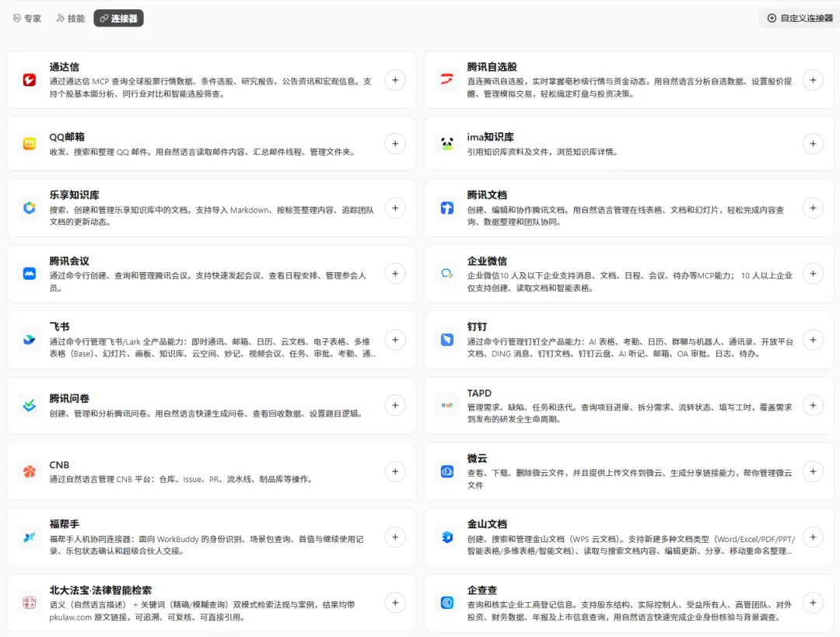
Task: Add the 金山文档 connector with plus button
Action: tap(813, 537)
